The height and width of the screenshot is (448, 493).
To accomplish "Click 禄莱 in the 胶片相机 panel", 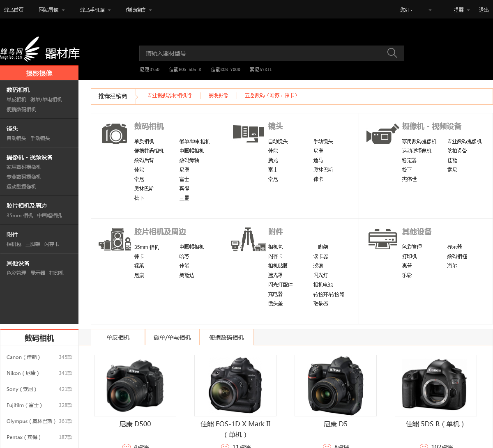I will 139,266.
